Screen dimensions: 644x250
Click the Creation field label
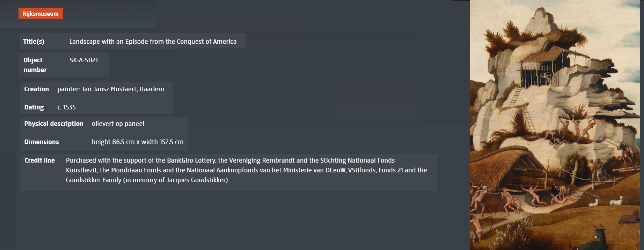(36, 89)
